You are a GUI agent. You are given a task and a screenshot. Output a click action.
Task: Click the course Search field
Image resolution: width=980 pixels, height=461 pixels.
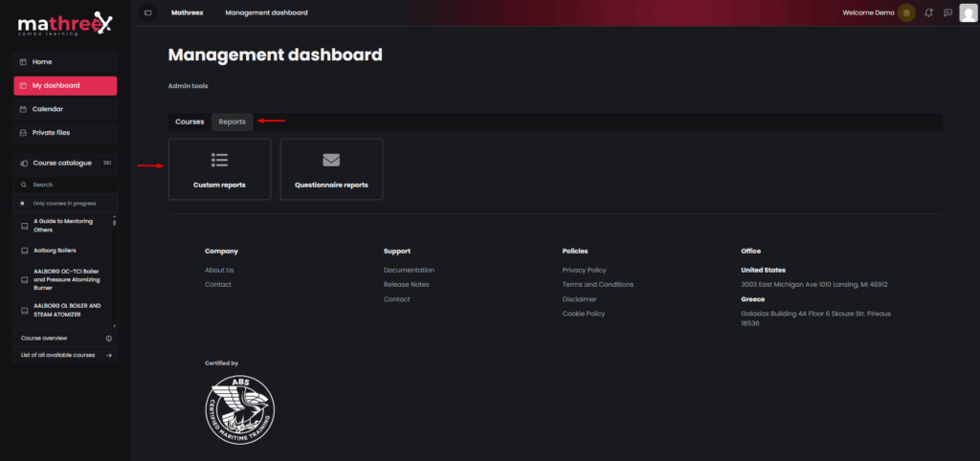pyautogui.click(x=66, y=185)
